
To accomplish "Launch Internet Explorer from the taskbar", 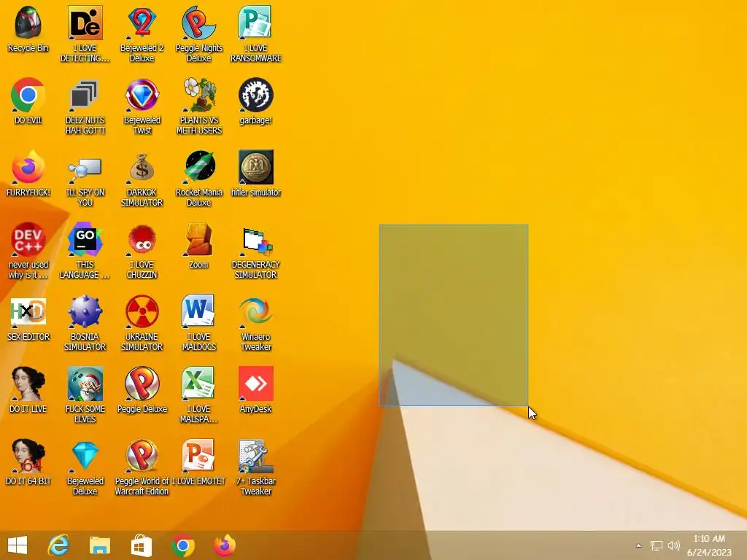I will (58, 545).
